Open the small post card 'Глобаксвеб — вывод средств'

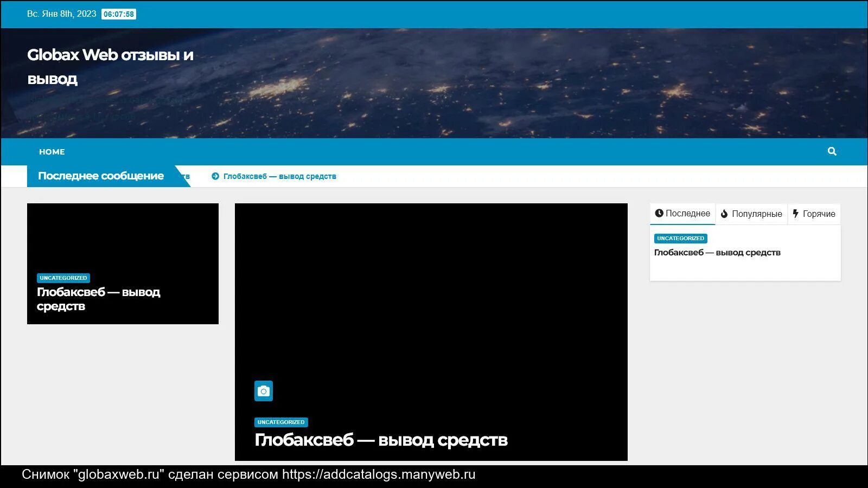coord(99,299)
